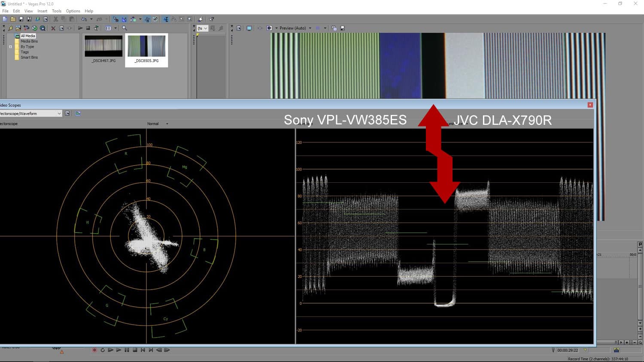Viewport: 644px width, 362px height.
Task: Open Media Properties icon in Project Media
Action: click(61, 28)
